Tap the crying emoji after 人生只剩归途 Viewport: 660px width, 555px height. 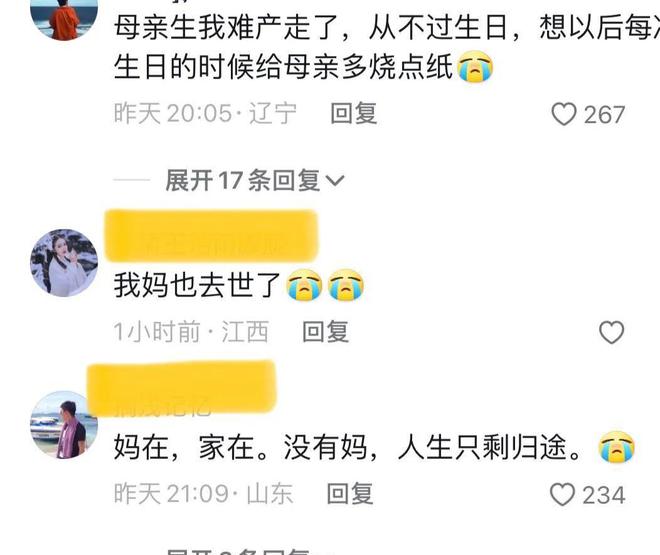pos(616,447)
